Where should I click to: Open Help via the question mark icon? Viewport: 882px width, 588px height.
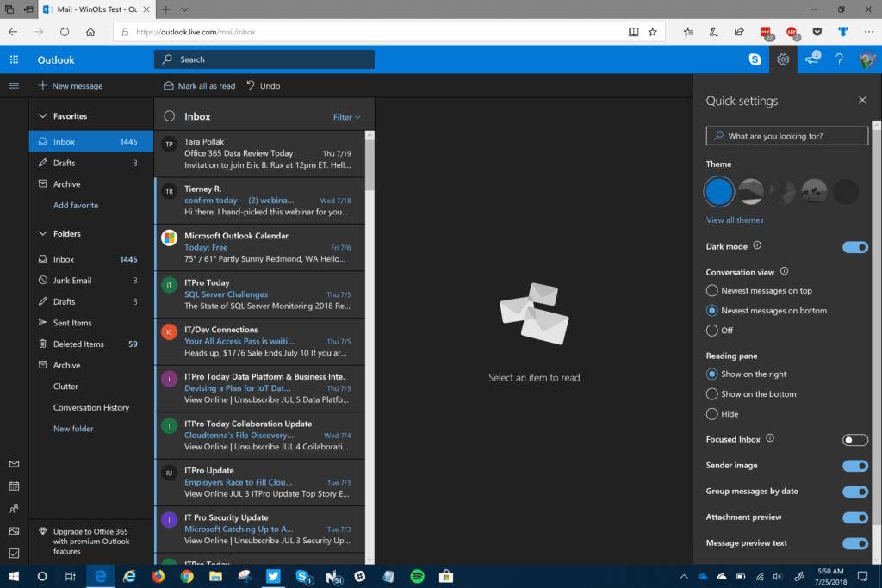click(840, 60)
